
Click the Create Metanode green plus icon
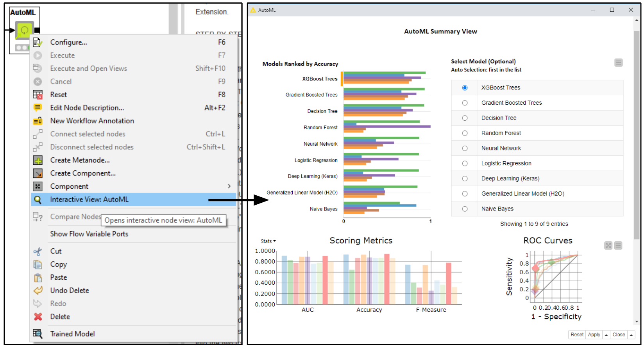(38, 160)
